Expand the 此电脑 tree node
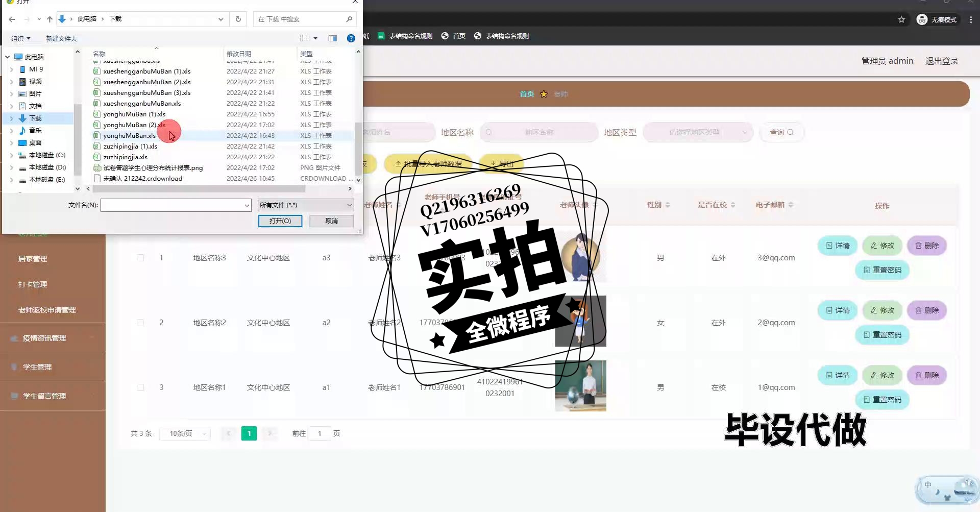This screenshot has height=512, width=980. (x=7, y=57)
